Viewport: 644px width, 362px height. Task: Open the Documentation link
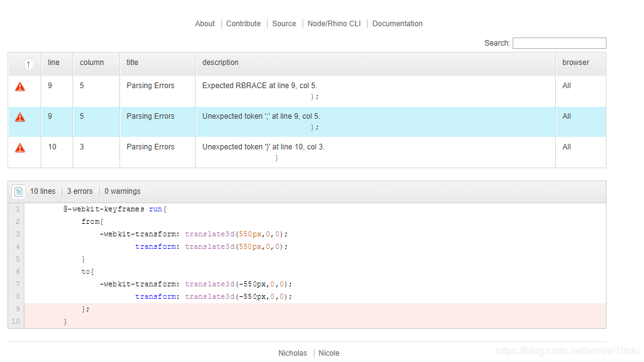coord(397,24)
